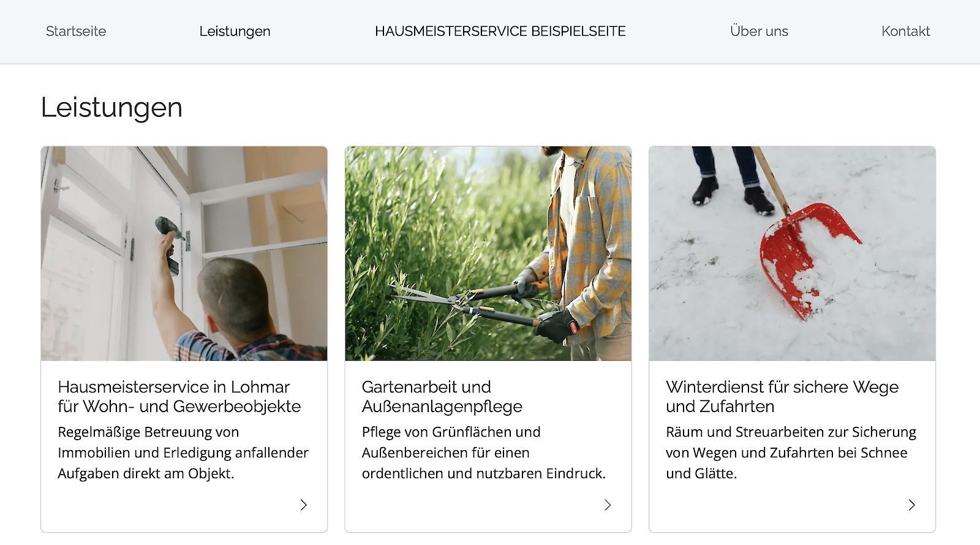Navigate to Kontakt
980x545 pixels.
[905, 31]
